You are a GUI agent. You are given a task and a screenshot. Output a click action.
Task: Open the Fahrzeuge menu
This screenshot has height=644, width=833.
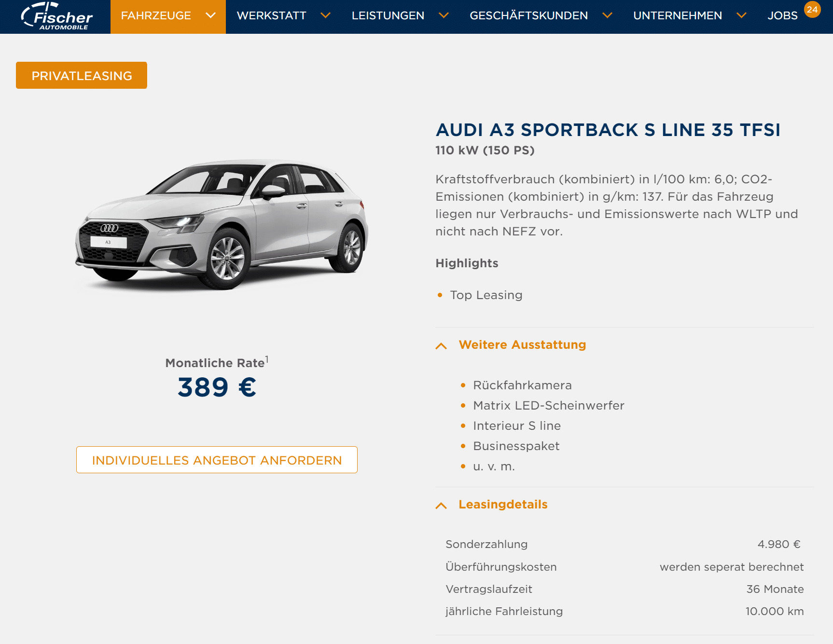(x=156, y=15)
